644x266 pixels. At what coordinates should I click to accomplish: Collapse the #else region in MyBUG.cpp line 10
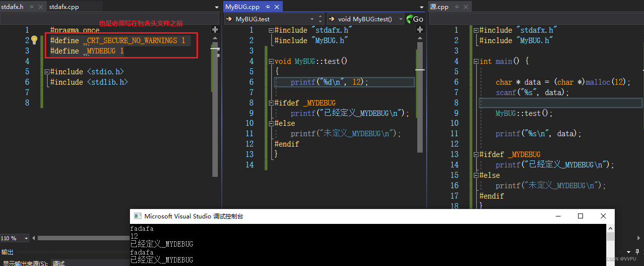(x=270, y=124)
